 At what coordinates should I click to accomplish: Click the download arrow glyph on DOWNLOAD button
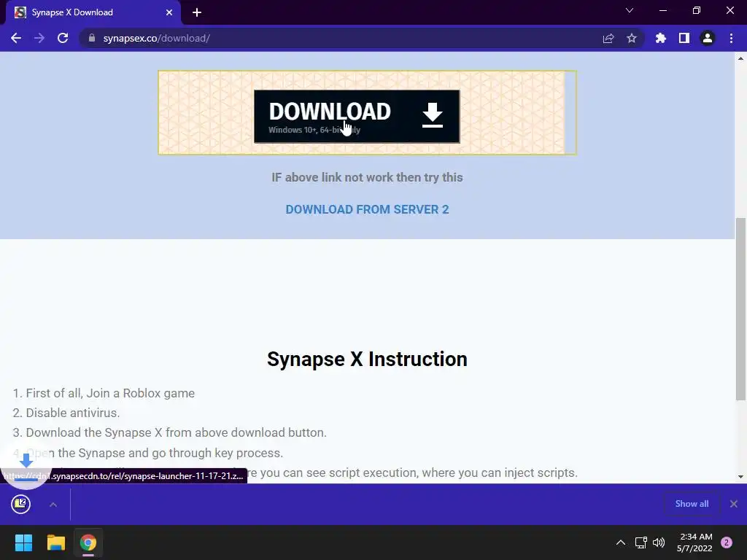pos(433,115)
